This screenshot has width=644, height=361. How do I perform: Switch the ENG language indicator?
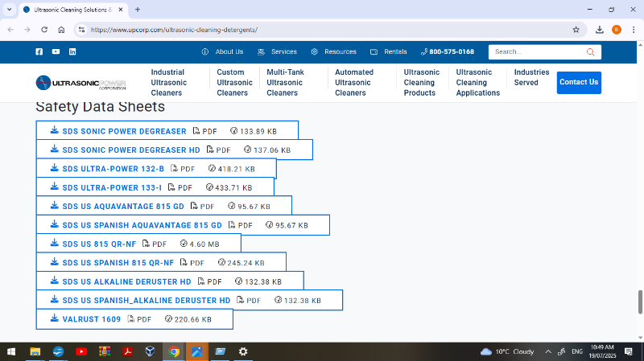(577, 351)
